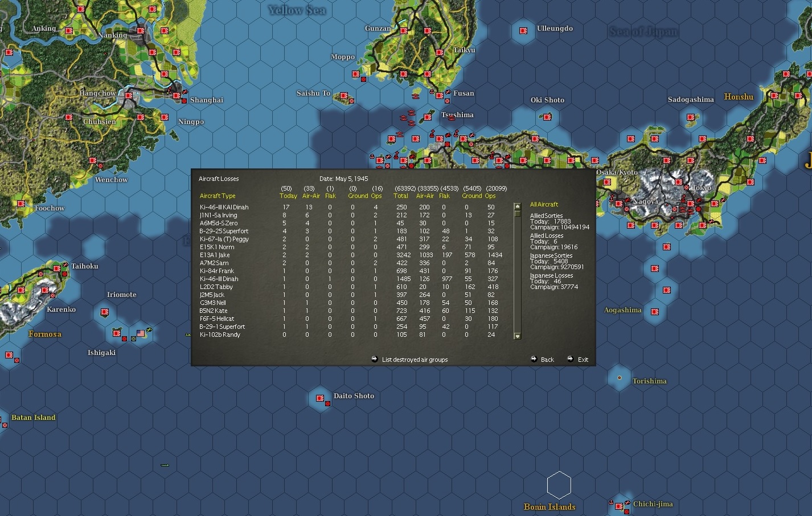
Task: Sort by Ops header under (16)
Action: click(376, 196)
